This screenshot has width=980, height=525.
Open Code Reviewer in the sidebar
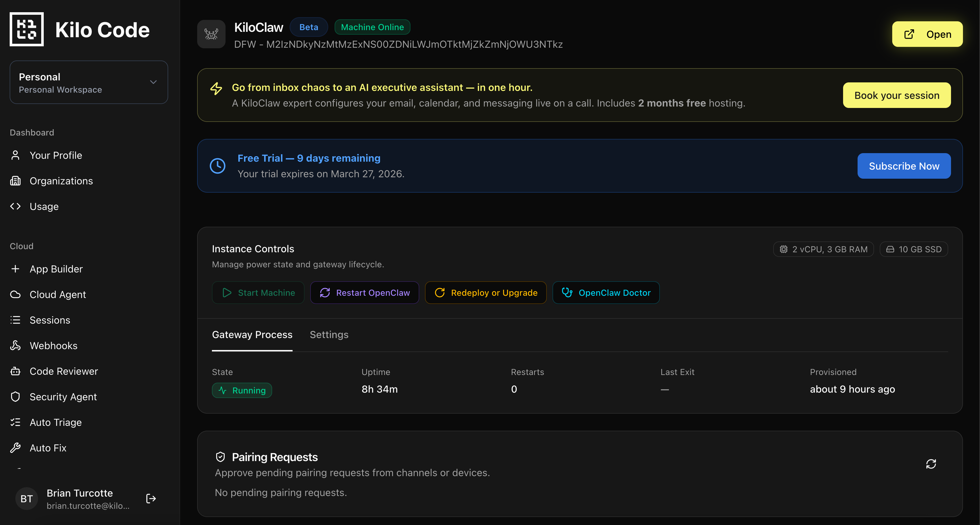coord(64,371)
